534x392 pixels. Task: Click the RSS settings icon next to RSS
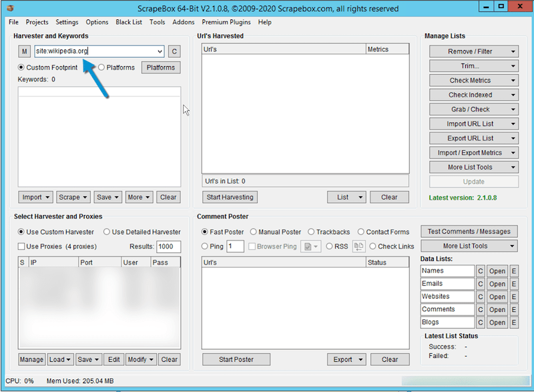(358, 246)
